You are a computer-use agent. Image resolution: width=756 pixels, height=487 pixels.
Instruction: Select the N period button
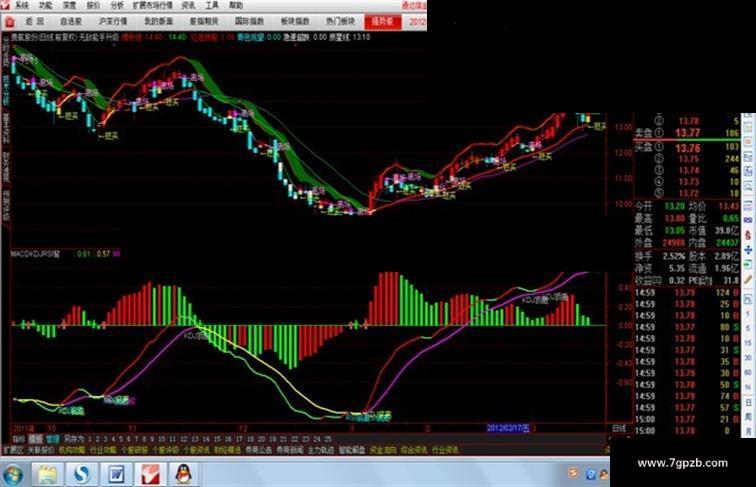tap(748, 387)
